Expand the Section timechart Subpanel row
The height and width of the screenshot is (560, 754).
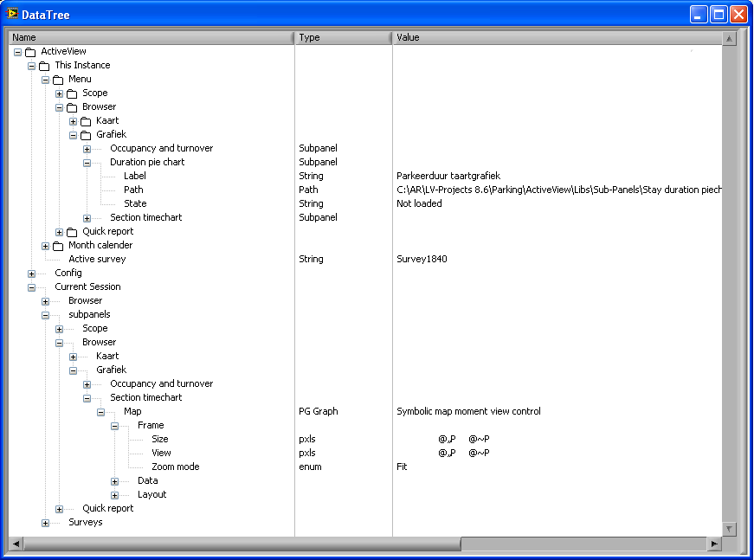87,218
